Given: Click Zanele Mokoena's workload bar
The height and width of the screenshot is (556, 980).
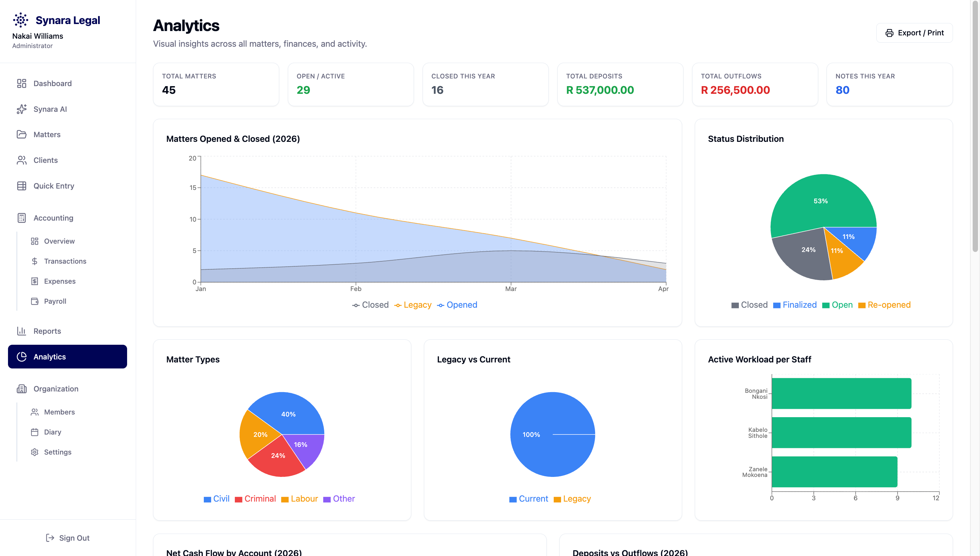Looking at the screenshot, I should [834, 472].
